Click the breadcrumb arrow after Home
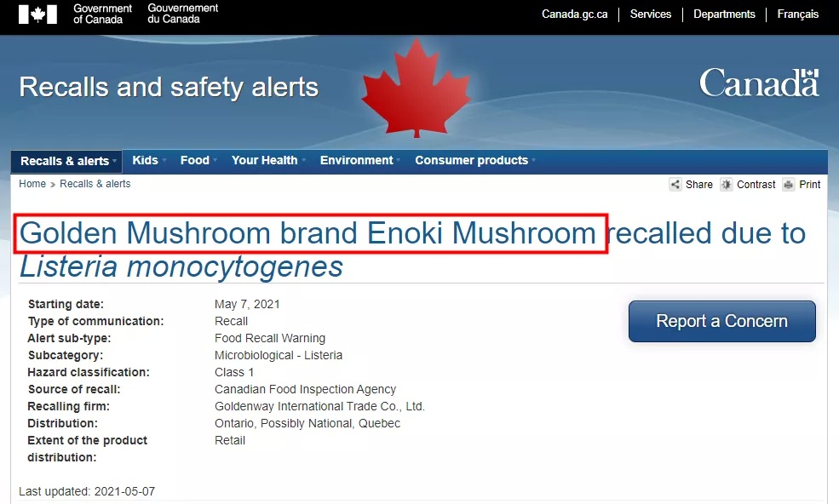The width and height of the screenshot is (839, 504). click(53, 185)
